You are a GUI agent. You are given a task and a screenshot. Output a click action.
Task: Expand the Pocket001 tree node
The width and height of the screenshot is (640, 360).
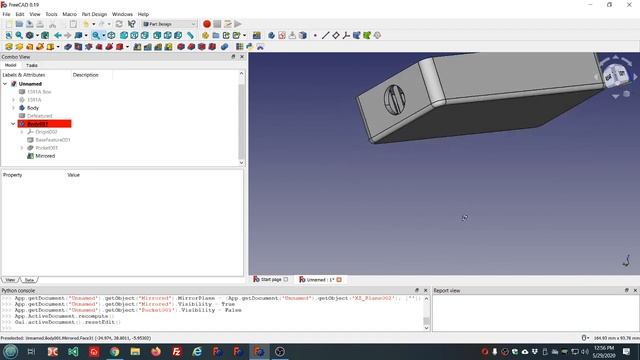[22, 148]
